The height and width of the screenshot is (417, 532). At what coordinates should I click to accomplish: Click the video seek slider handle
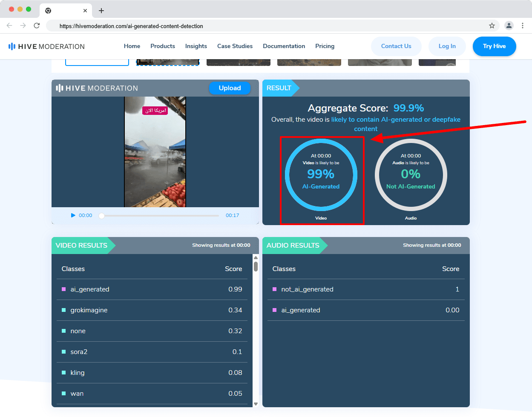pos(101,216)
